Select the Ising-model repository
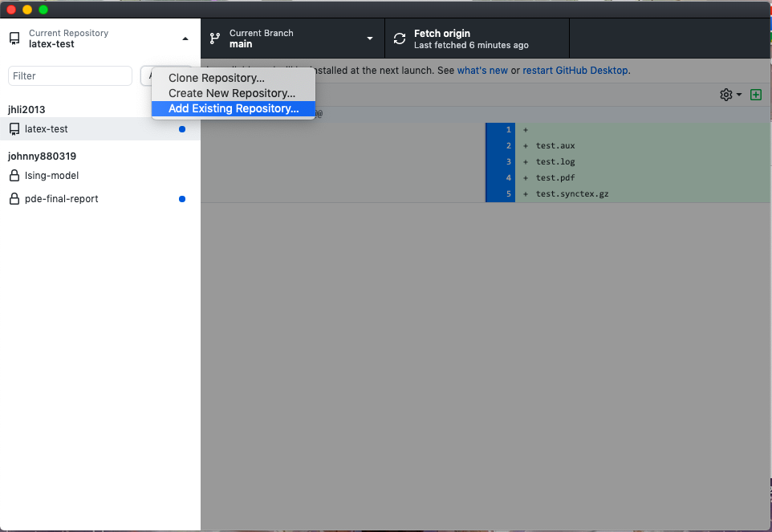Screen dimensions: 772x532 (52, 176)
